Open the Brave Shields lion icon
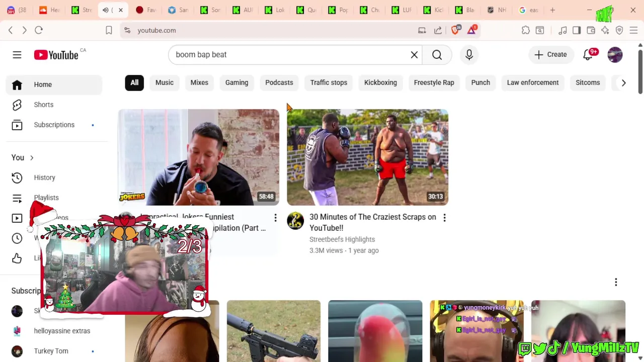The image size is (644, 362). [x=455, y=30]
